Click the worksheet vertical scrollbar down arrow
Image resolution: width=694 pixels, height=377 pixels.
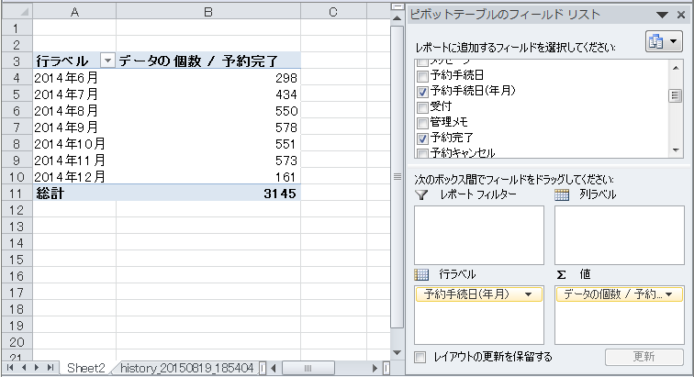(397, 353)
